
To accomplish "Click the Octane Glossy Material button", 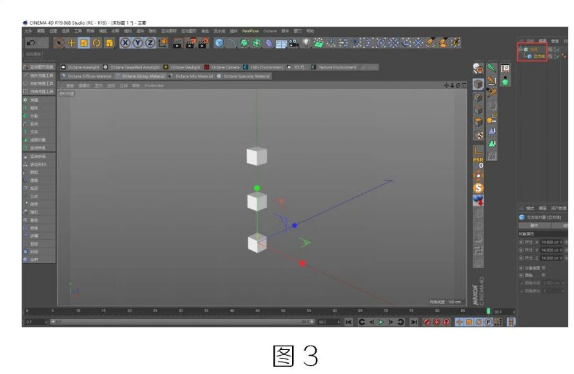I will tap(140, 76).
